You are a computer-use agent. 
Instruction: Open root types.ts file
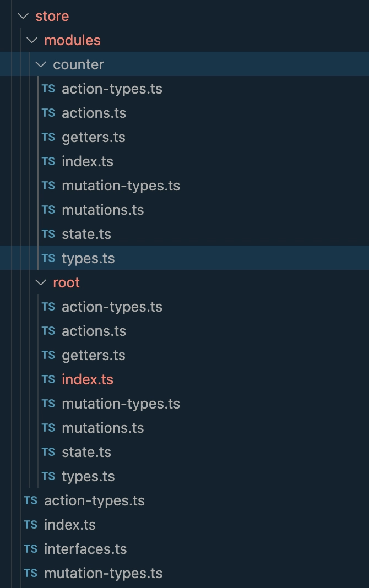[89, 477]
